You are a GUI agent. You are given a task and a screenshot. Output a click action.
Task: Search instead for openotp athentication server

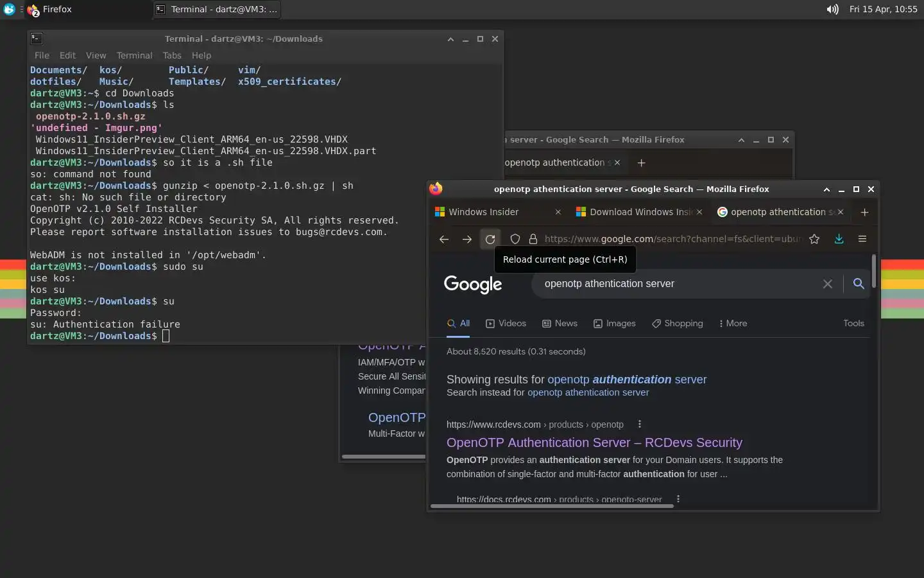(x=588, y=392)
